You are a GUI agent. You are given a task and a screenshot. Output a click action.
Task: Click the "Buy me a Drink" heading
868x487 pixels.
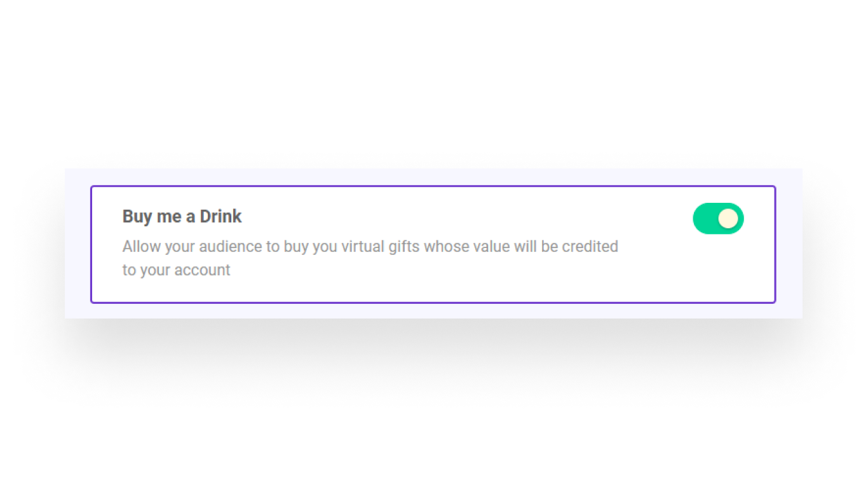pyautogui.click(x=182, y=216)
